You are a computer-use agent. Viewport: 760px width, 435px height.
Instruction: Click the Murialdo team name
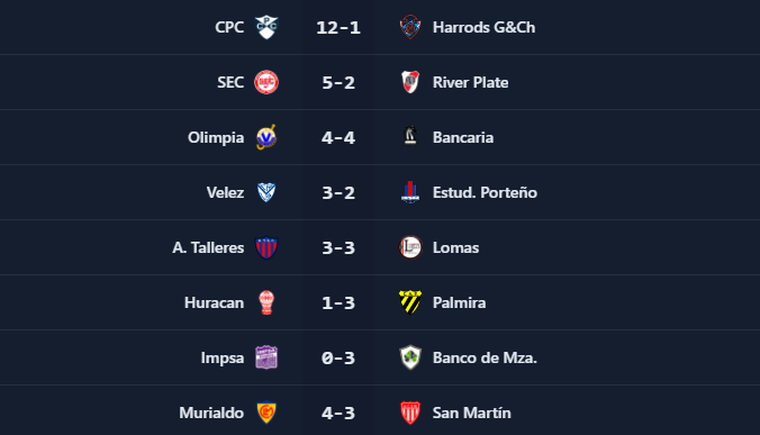click(213, 412)
